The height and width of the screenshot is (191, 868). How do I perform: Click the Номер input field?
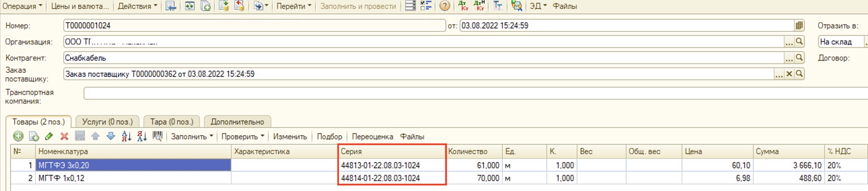click(254, 26)
